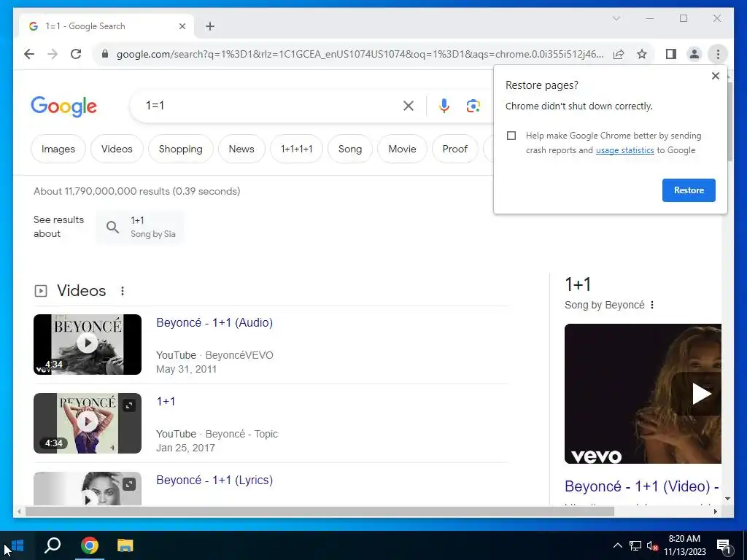Select the 1+1+1+1 suggestion chip

297,149
